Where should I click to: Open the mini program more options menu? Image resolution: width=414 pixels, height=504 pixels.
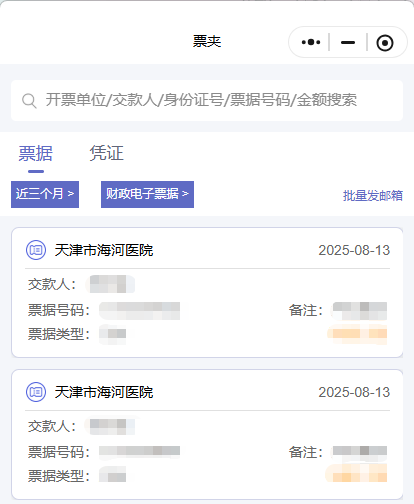311,42
